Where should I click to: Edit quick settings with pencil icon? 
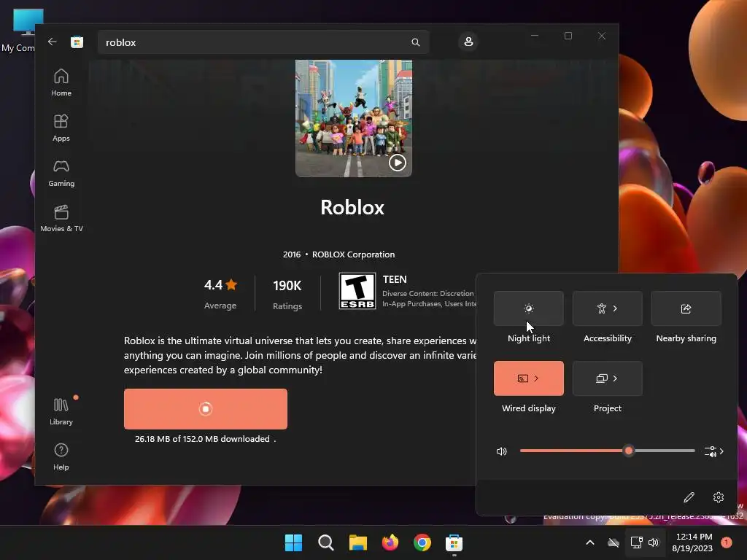[689, 497]
